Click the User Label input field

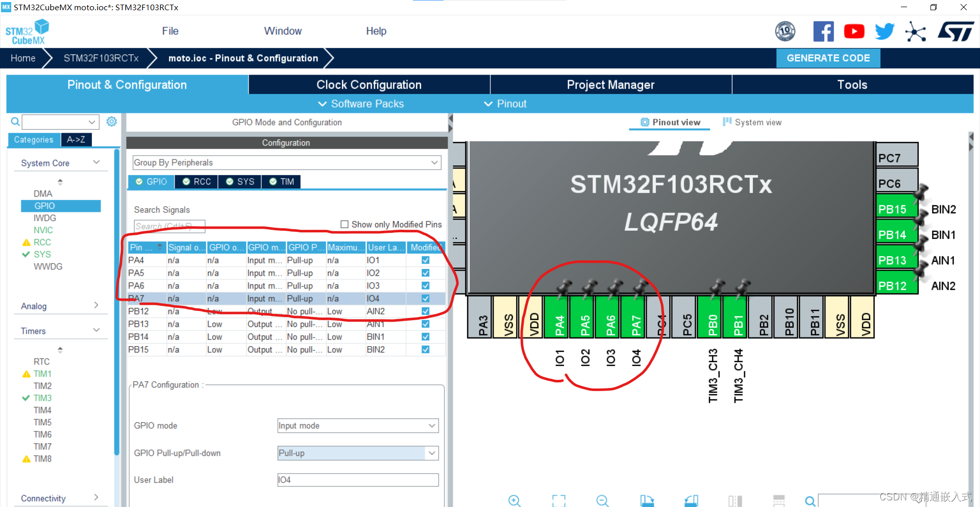click(358, 479)
